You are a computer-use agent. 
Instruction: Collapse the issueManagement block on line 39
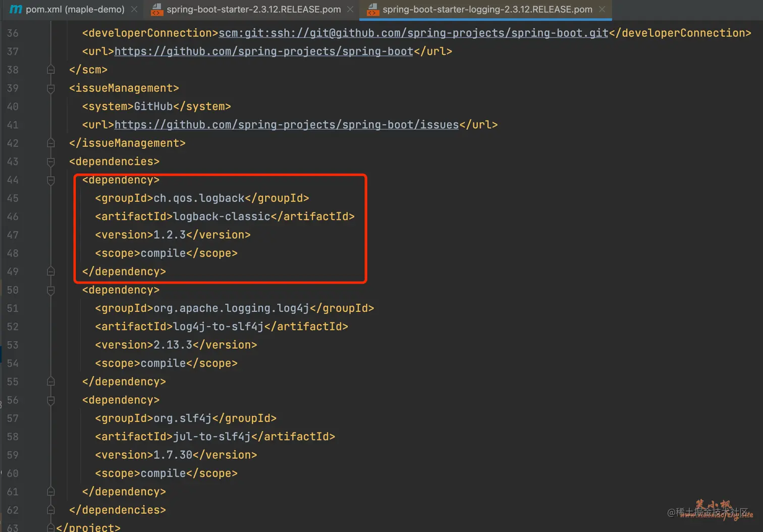point(51,88)
